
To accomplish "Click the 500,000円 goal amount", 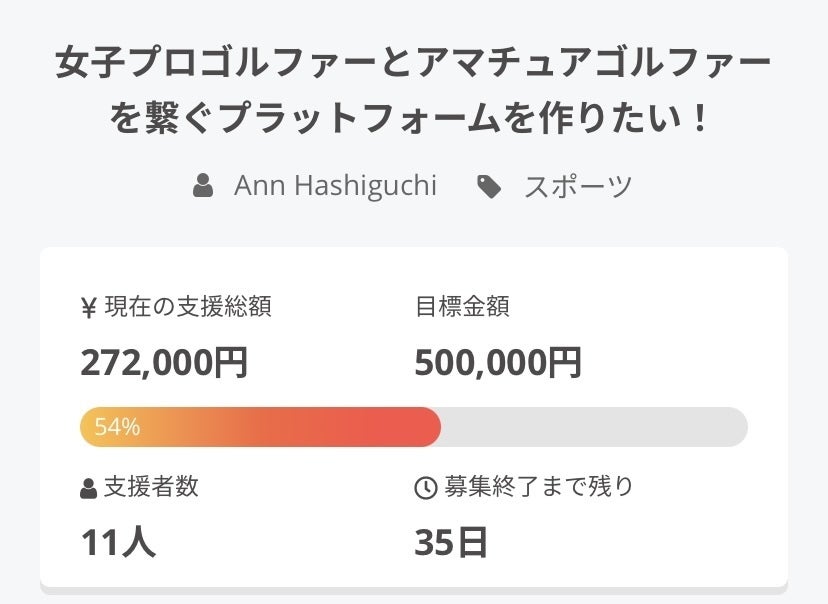I will tap(498, 362).
